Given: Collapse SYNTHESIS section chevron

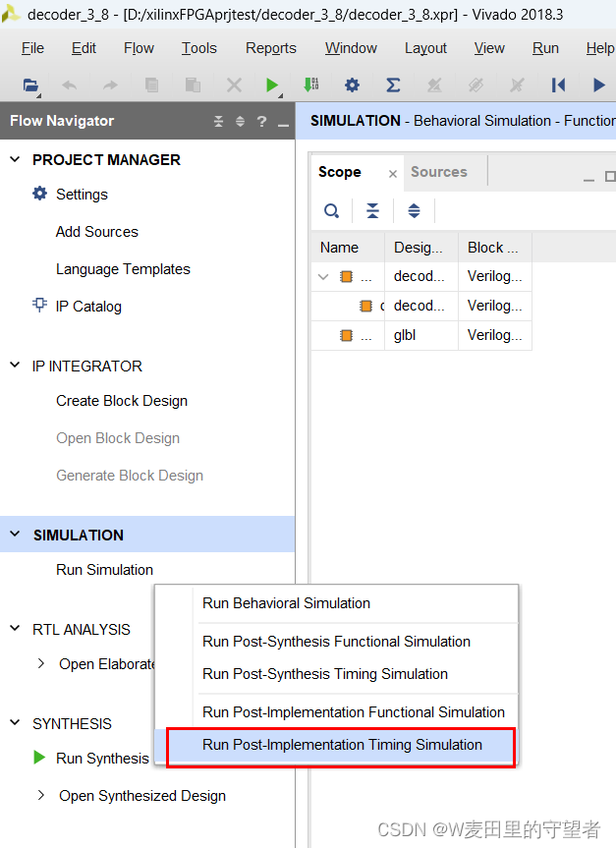Looking at the screenshot, I should pos(15,722).
